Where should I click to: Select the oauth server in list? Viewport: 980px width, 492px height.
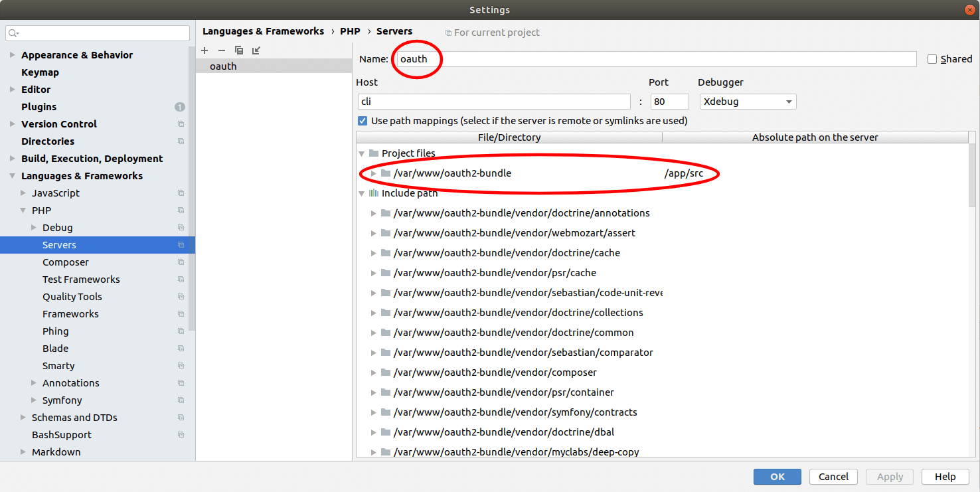[x=223, y=66]
